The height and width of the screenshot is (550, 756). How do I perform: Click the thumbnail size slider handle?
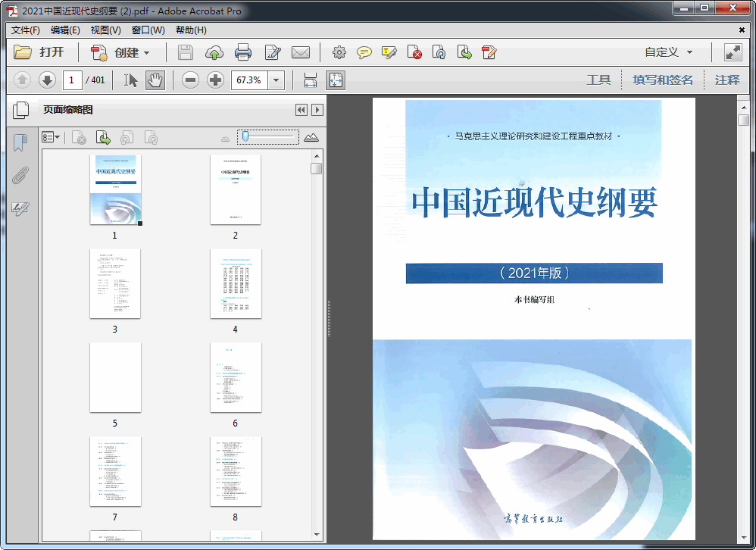point(245,137)
